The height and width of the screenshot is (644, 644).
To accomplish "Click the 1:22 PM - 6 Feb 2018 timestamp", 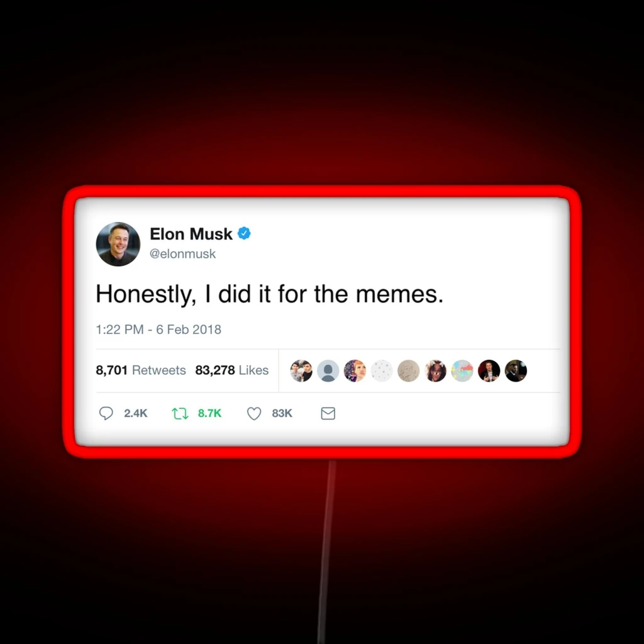I will tap(158, 330).
